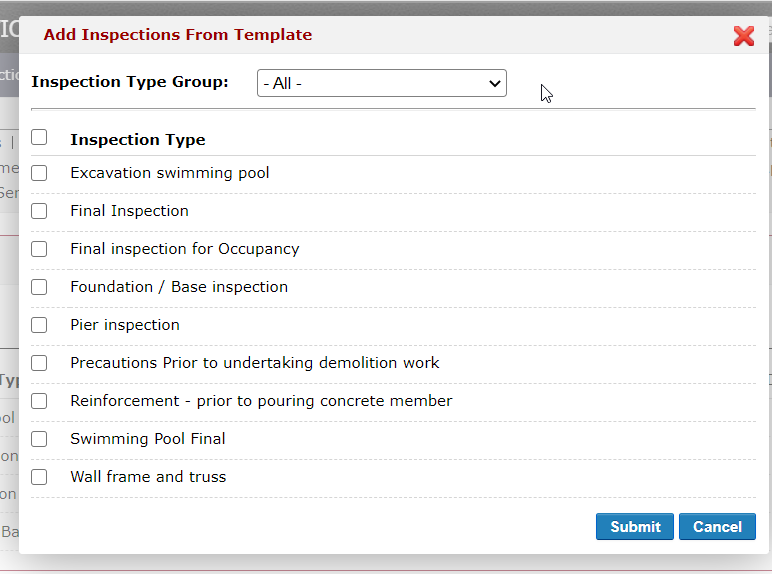The image size is (772, 574).
Task: Enable the Final Inspection checkbox
Action: tap(39, 211)
